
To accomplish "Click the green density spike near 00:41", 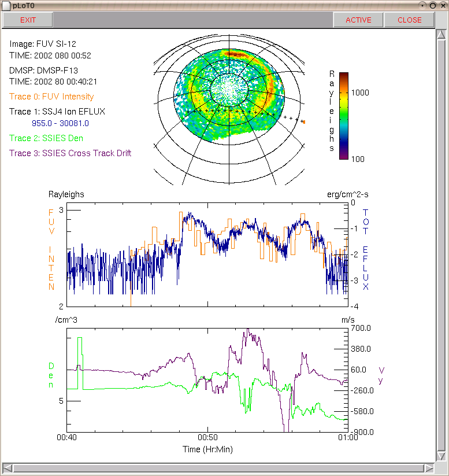I will (x=80, y=363).
